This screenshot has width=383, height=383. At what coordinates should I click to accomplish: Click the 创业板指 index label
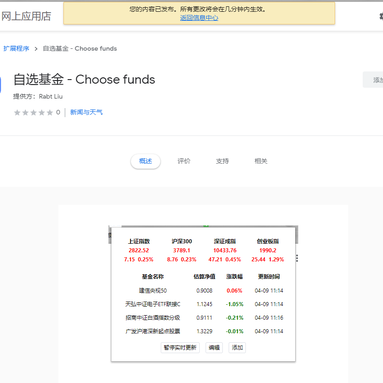(268, 241)
